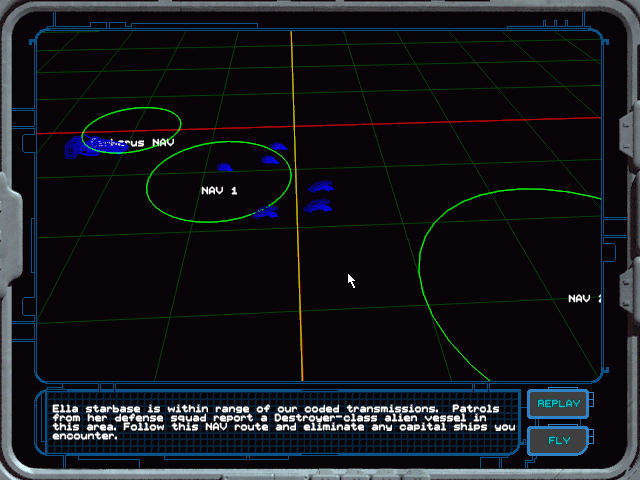The height and width of the screenshot is (480, 640).
Task: Select lower fighter icon right of yellow line
Action: [318, 207]
